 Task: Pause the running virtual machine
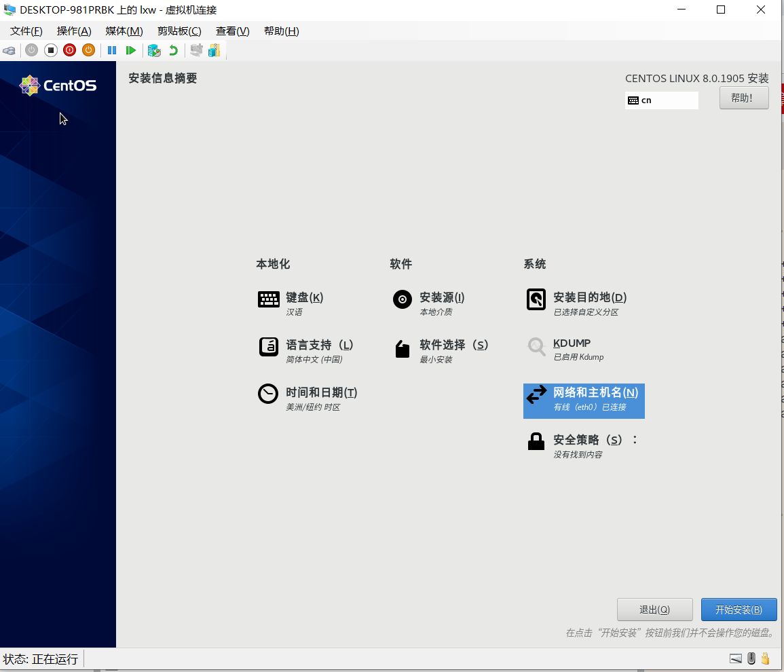tap(111, 50)
